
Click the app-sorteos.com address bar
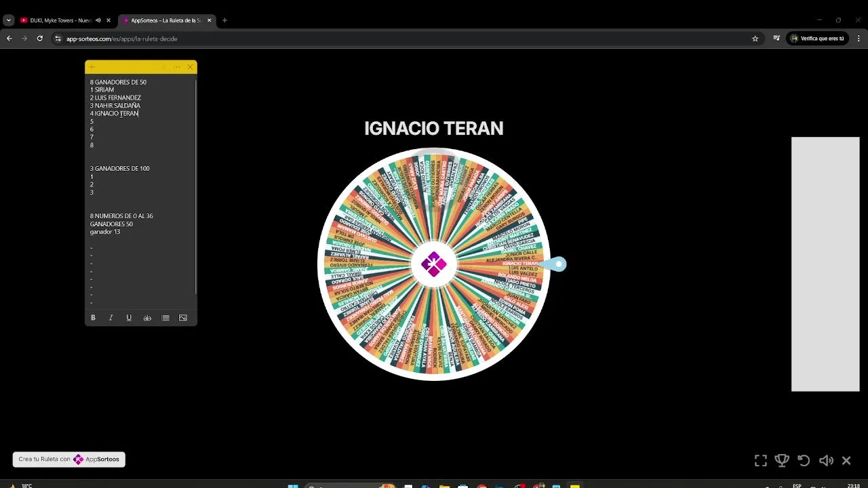[407, 39]
